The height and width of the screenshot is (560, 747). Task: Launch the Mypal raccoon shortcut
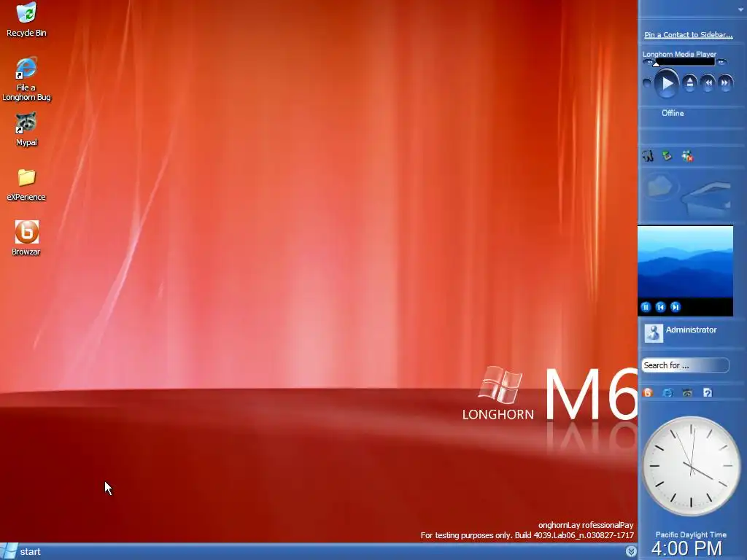click(x=26, y=130)
